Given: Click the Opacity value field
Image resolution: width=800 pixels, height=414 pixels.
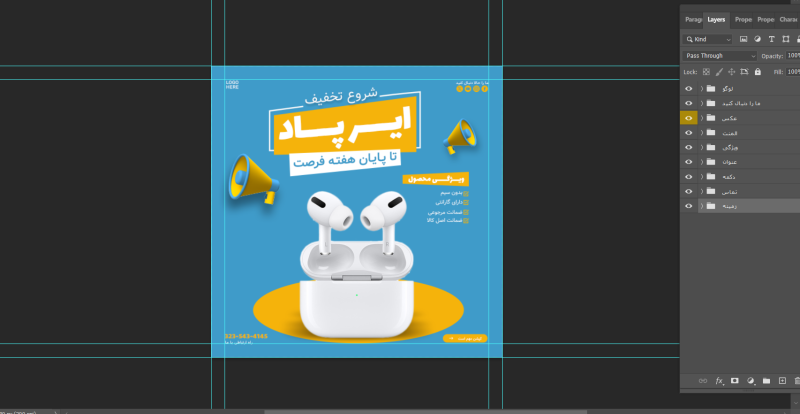Looking at the screenshot, I should 793,56.
